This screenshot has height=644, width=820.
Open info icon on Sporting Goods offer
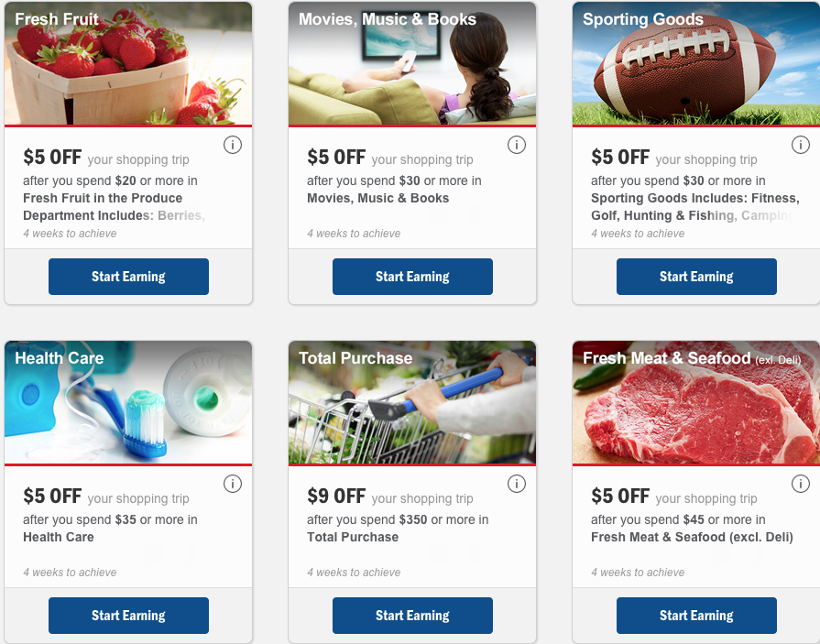click(x=801, y=145)
